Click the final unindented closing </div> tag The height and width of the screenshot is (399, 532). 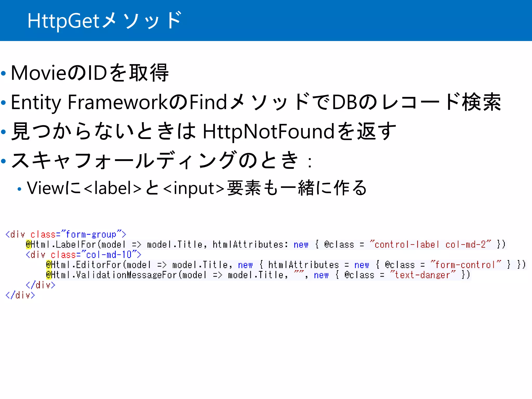pyautogui.click(x=20, y=295)
